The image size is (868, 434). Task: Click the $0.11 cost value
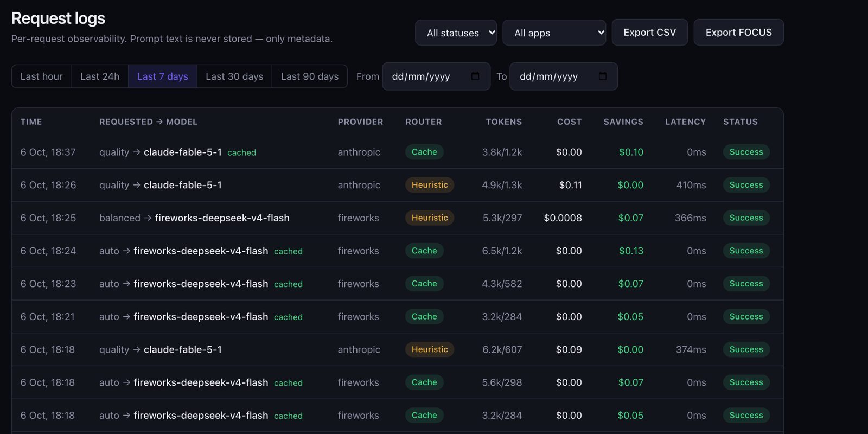coord(571,185)
